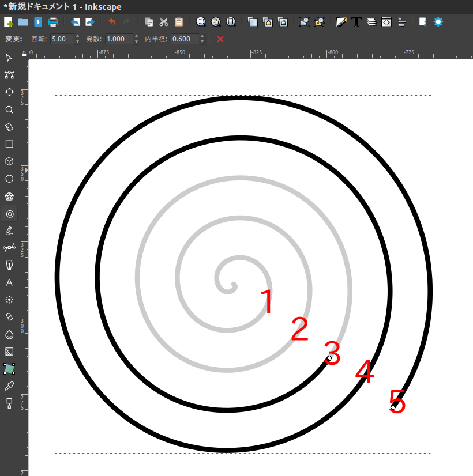Choose the Color dropper tool

pos(9,386)
